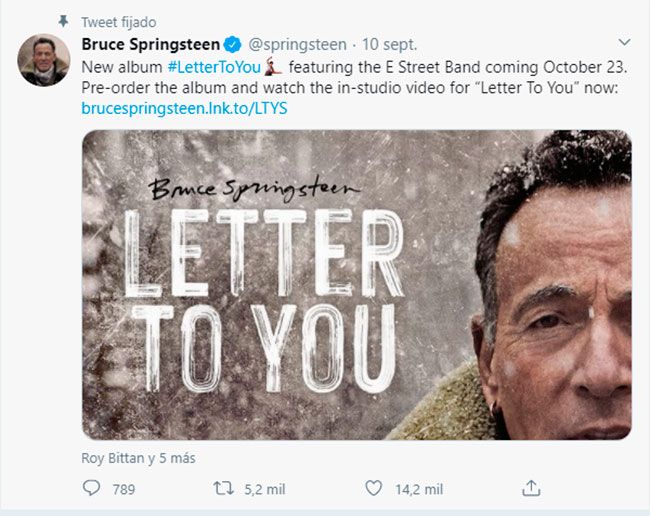This screenshot has width=650, height=516.
Task: Open the brucespringsteen.lnk.to/LTYS link
Action: pos(184,107)
